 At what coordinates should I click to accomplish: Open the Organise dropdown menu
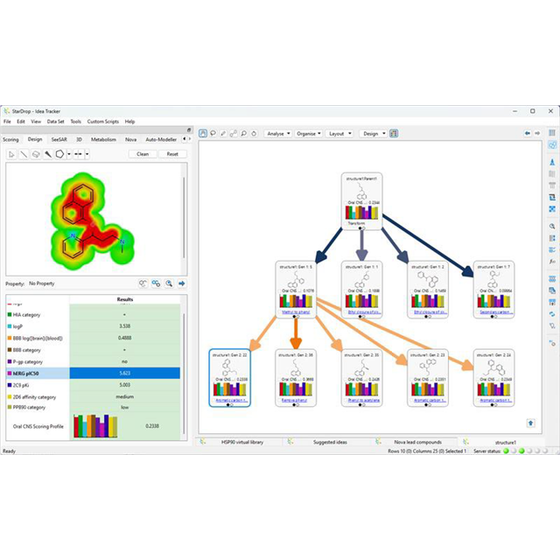pyautogui.click(x=309, y=134)
